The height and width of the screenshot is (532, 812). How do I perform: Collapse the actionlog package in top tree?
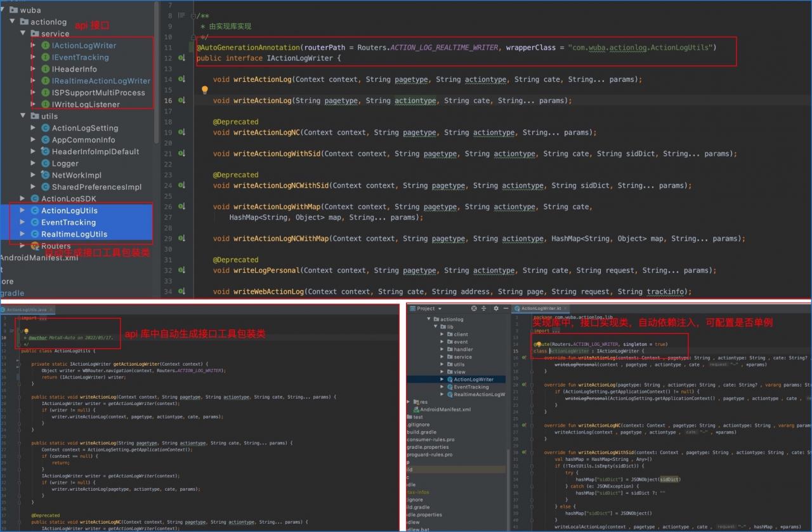point(13,22)
